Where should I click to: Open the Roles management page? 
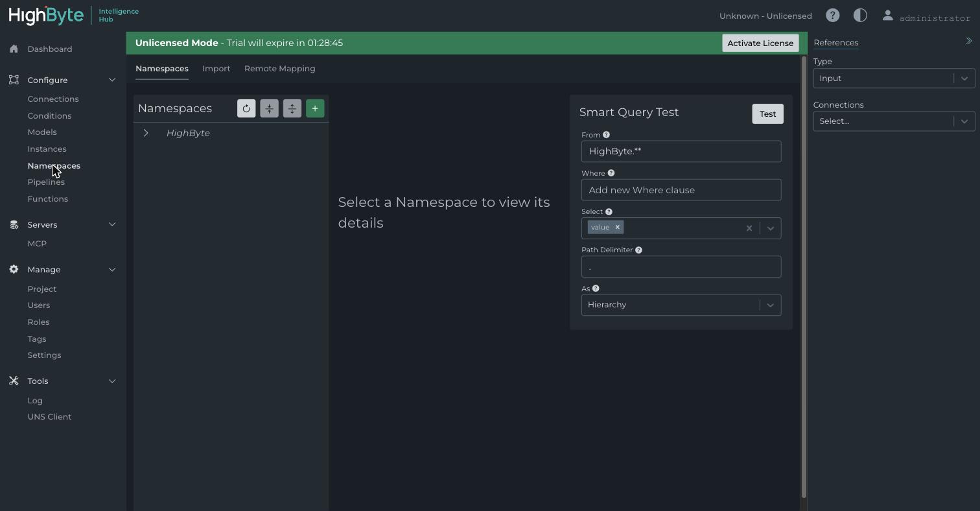pos(38,322)
